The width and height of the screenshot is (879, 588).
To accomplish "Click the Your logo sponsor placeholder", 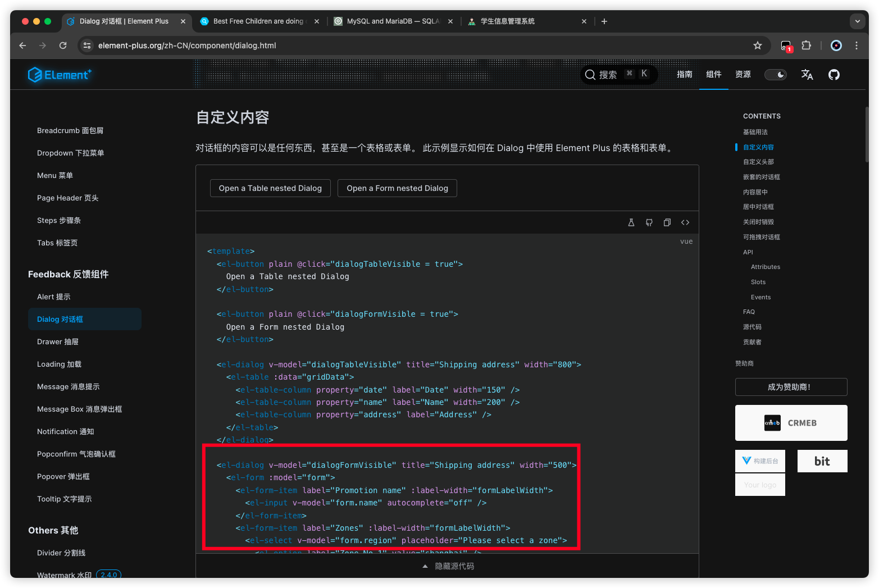I will pyautogui.click(x=760, y=485).
